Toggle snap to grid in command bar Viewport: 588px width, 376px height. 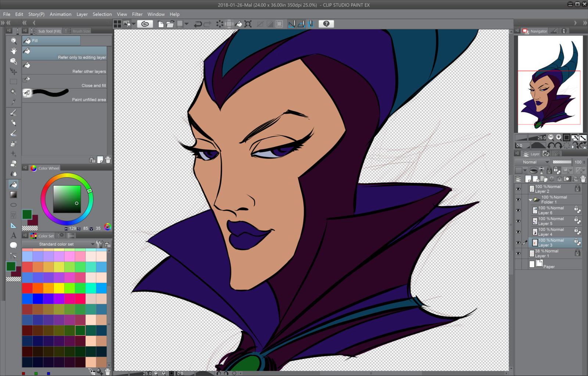pos(311,24)
